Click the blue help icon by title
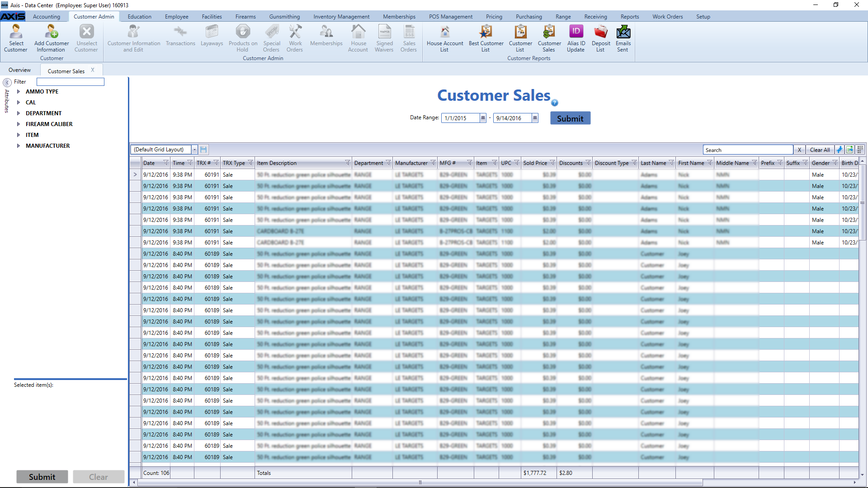This screenshot has width=868, height=488. (555, 103)
